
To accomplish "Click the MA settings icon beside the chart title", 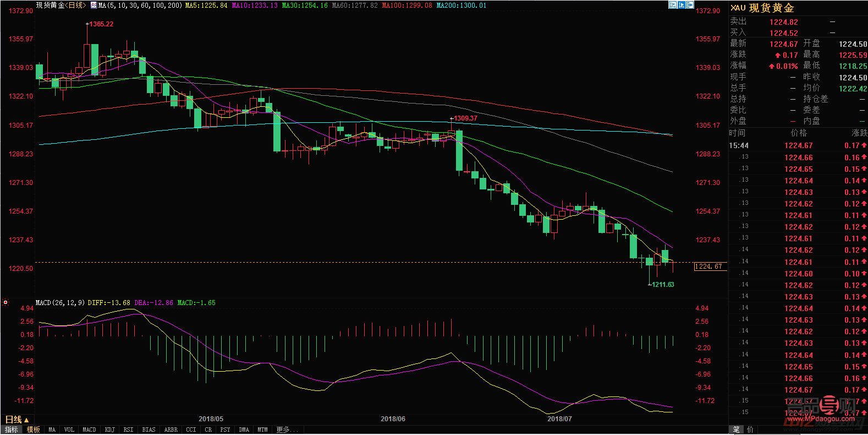I will [94, 6].
